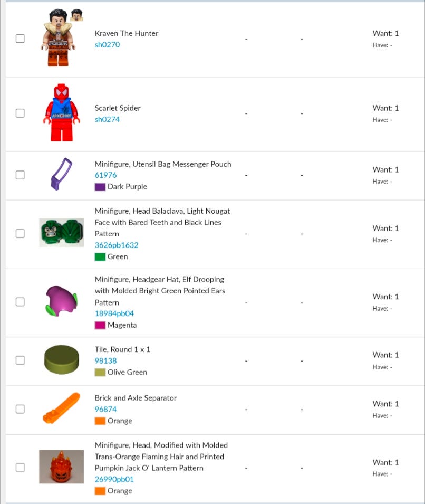This screenshot has height=504, width=425.
Task: Click the orange Brick Separator image
Action: coord(61,408)
